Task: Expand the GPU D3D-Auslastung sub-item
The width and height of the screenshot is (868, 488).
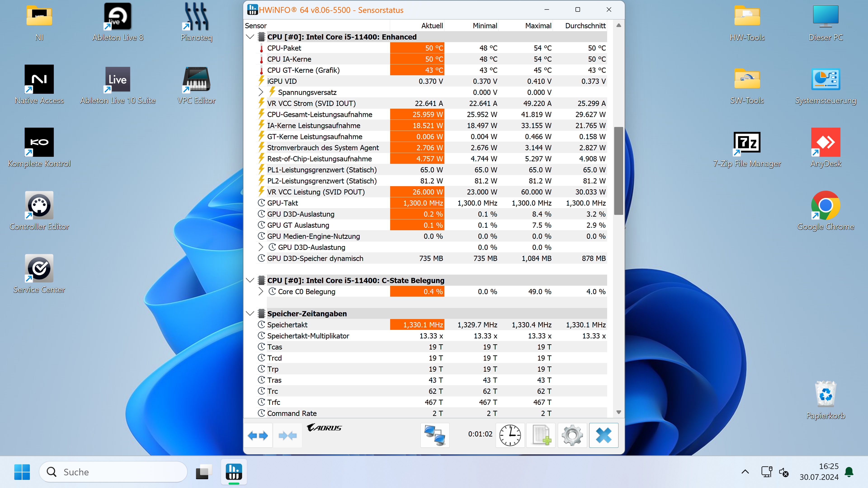Action: [261, 247]
